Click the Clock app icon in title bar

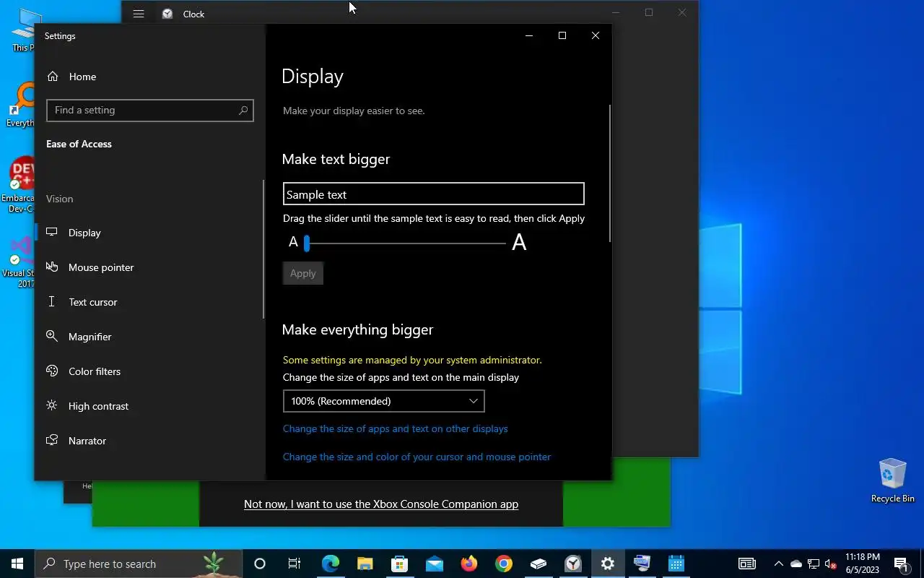[x=167, y=14]
